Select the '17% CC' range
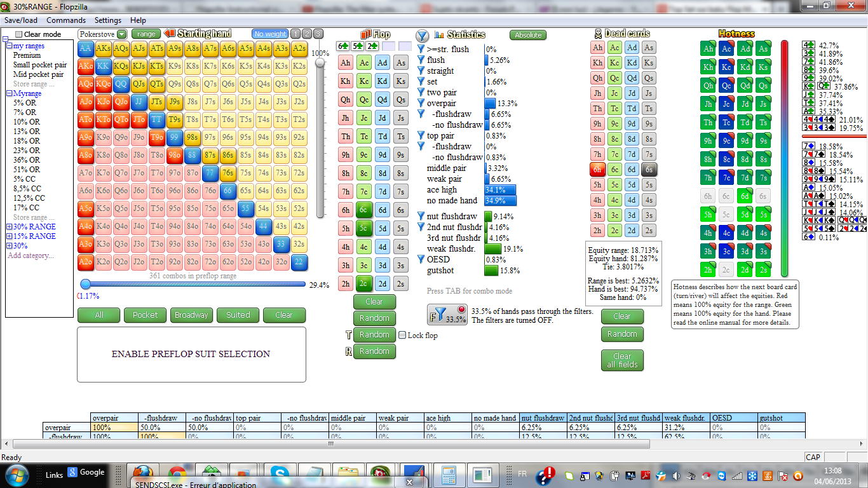 (26, 207)
